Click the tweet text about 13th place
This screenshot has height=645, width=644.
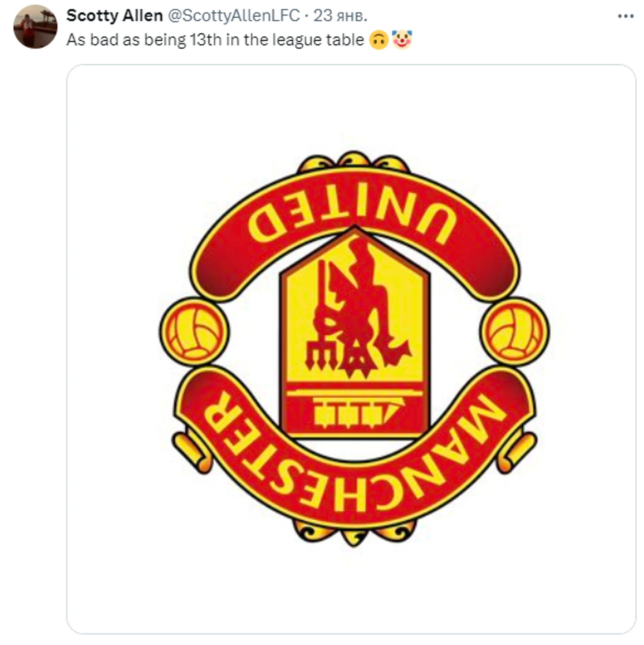point(215,40)
